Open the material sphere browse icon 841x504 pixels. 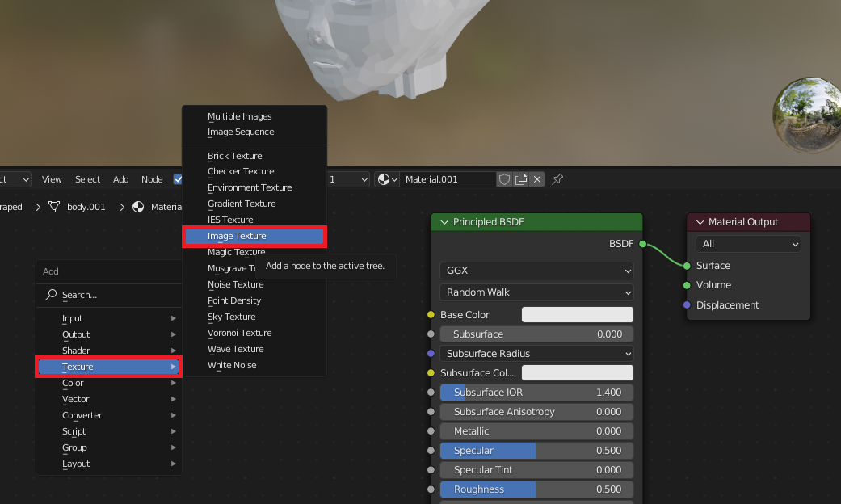click(x=387, y=179)
